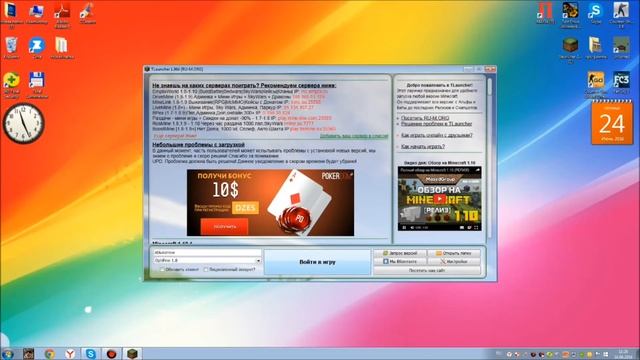
Task: Click Небольшие проблемы с загрузкой heading
Action: click(x=198, y=144)
